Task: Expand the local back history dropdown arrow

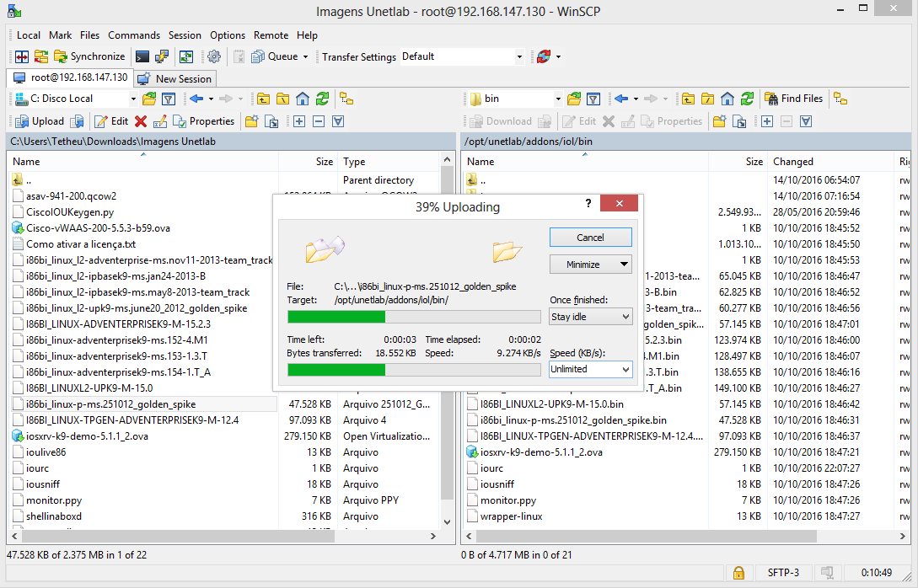Action: point(212,99)
